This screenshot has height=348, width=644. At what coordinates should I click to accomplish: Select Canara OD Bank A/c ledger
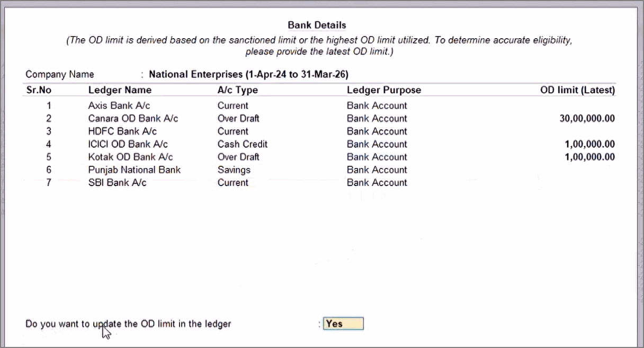[132, 118]
